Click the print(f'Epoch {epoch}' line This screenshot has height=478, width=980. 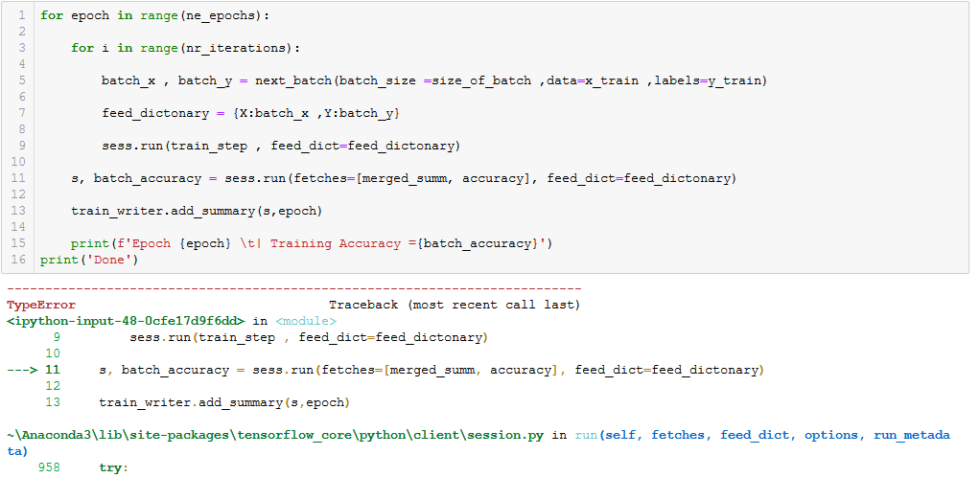(312, 243)
